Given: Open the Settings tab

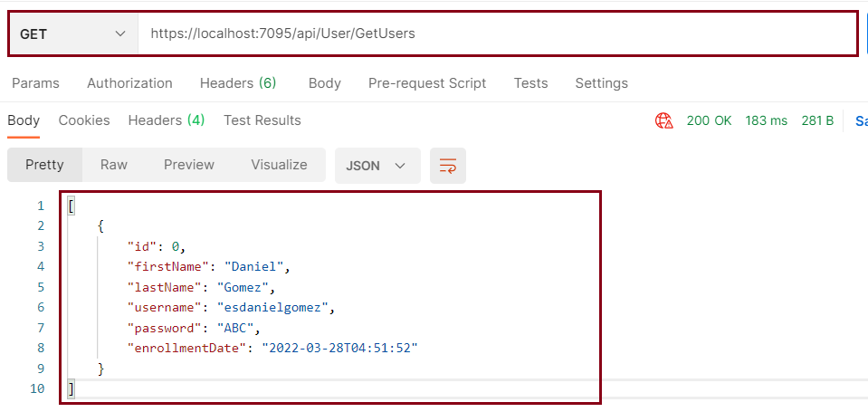Looking at the screenshot, I should 602,83.
